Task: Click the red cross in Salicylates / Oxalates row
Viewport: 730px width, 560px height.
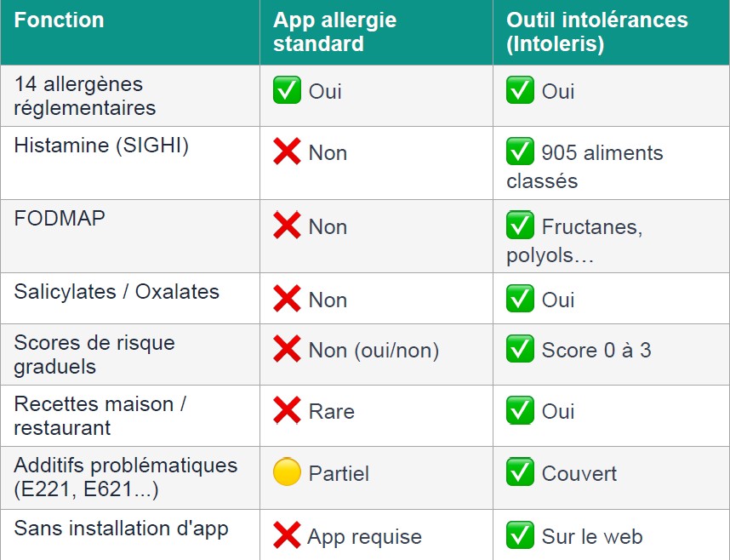Action: click(x=287, y=300)
